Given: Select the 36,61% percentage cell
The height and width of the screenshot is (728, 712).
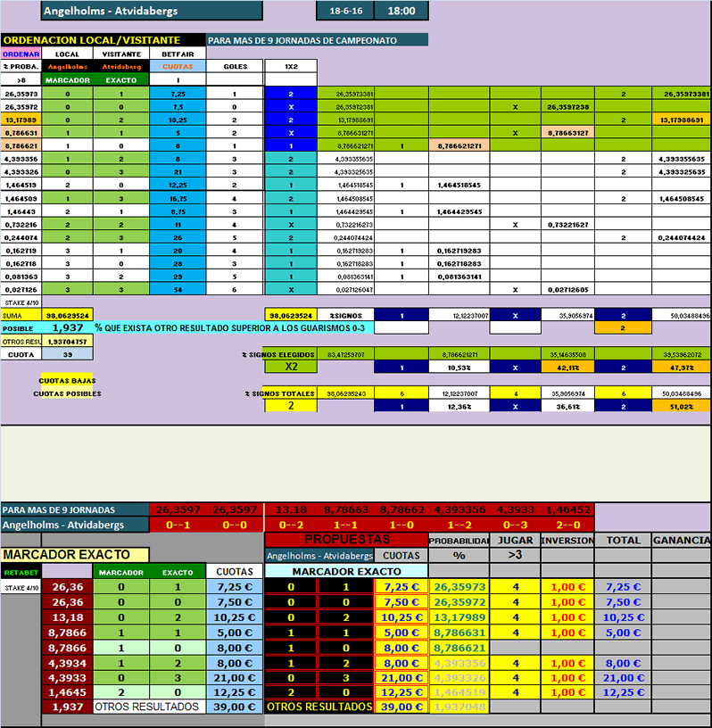Looking at the screenshot, I should coord(567,406).
